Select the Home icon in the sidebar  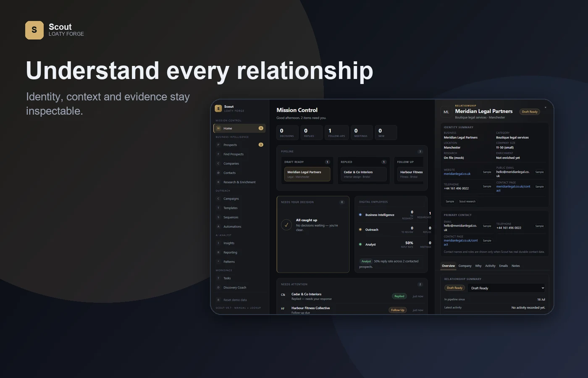point(218,129)
